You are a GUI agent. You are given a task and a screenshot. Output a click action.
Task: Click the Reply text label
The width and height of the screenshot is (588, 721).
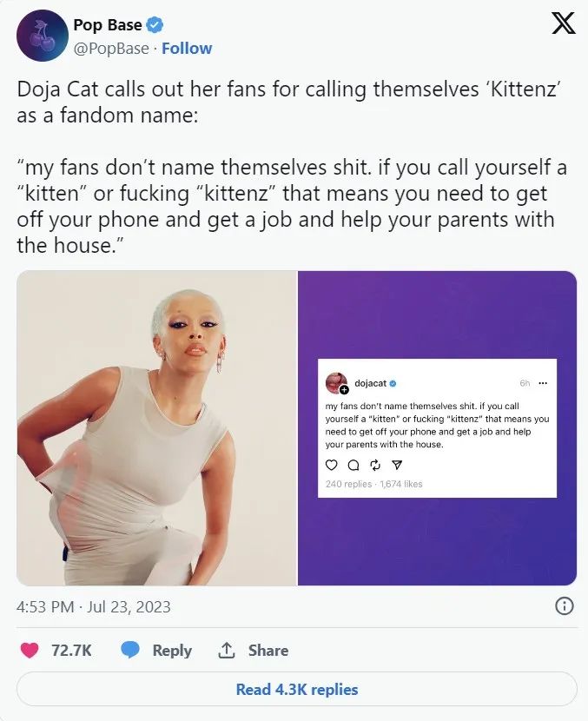172,650
